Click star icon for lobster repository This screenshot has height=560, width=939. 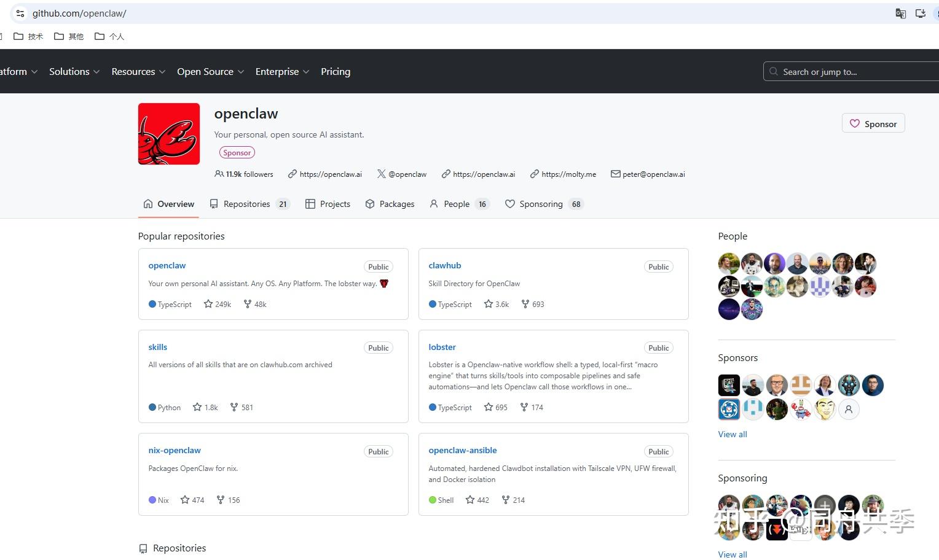click(489, 407)
